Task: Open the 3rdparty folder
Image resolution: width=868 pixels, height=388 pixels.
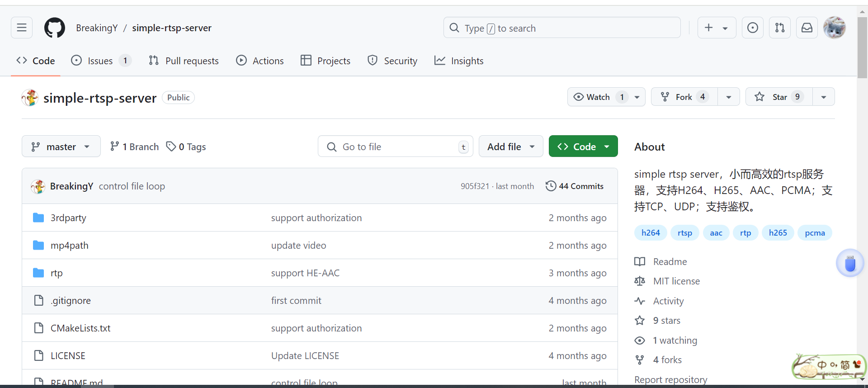Action: 68,218
